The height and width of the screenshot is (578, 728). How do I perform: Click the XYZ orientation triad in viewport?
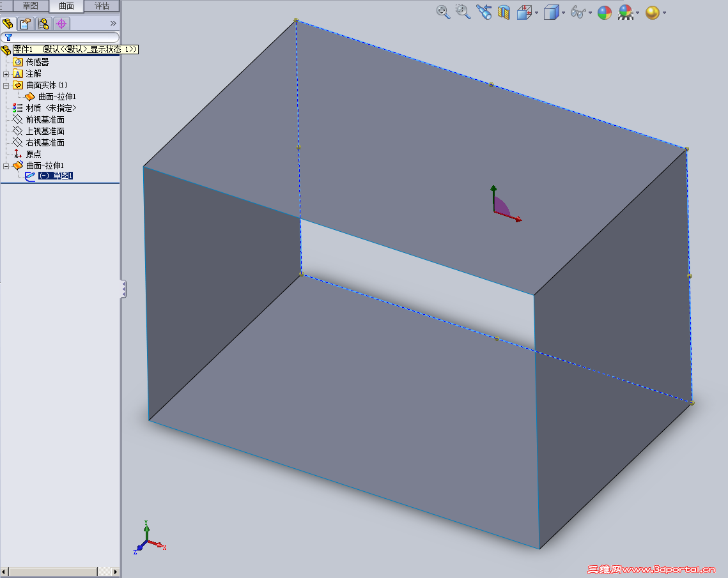pyautogui.click(x=150, y=538)
